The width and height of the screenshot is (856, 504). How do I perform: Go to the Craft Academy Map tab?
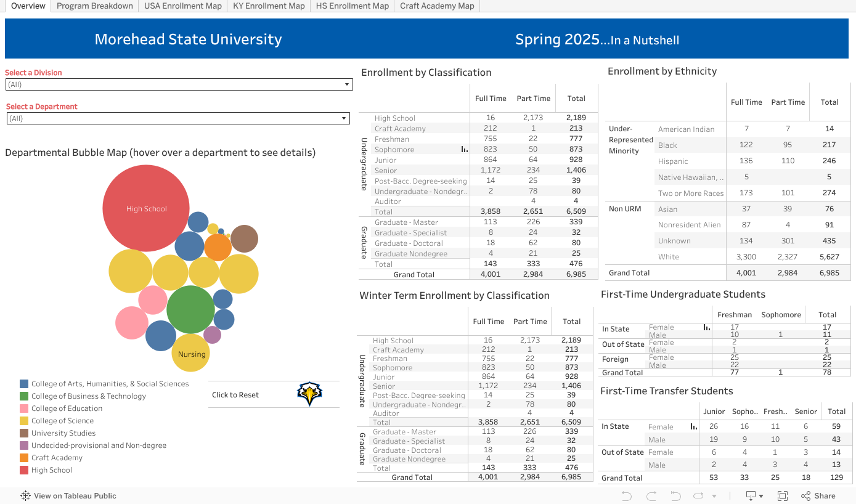click(x=437, y=6)
